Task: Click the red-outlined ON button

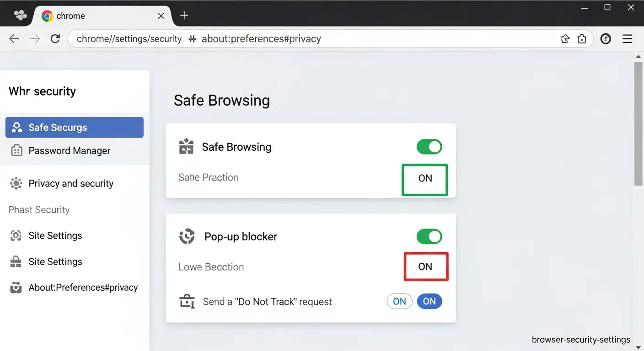Action: [x=426, y=266]
